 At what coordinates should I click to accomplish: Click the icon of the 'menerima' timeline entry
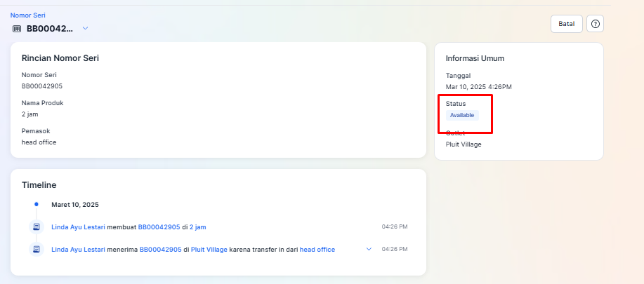coord(36,250)
